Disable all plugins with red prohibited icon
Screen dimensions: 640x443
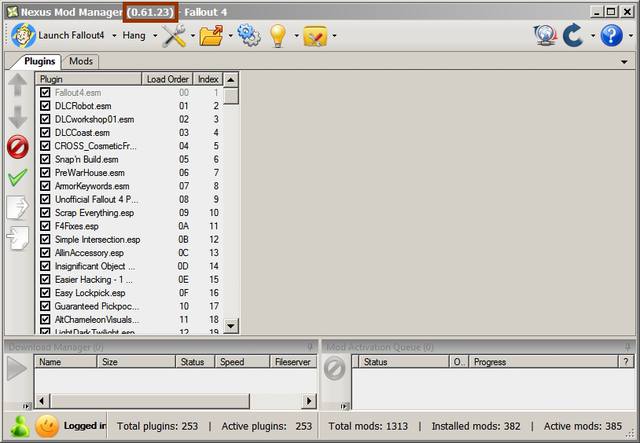(18, 147)
